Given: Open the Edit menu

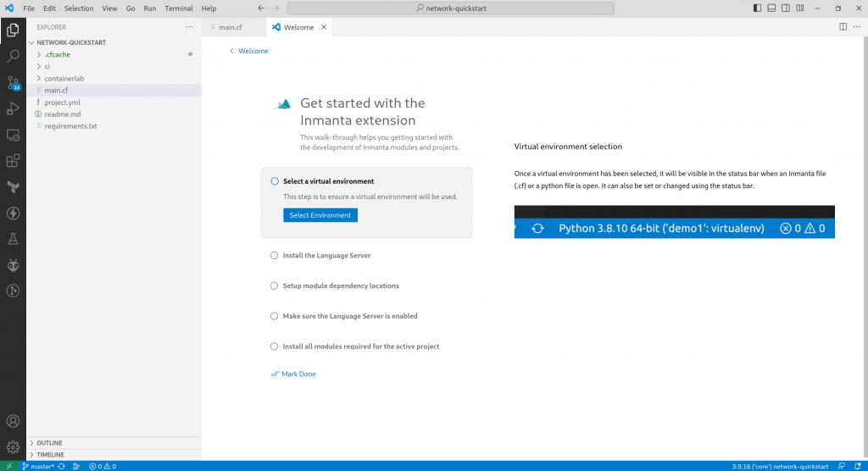Looking at the screenshot, I should pyautogui.click(x=49, y=8).
